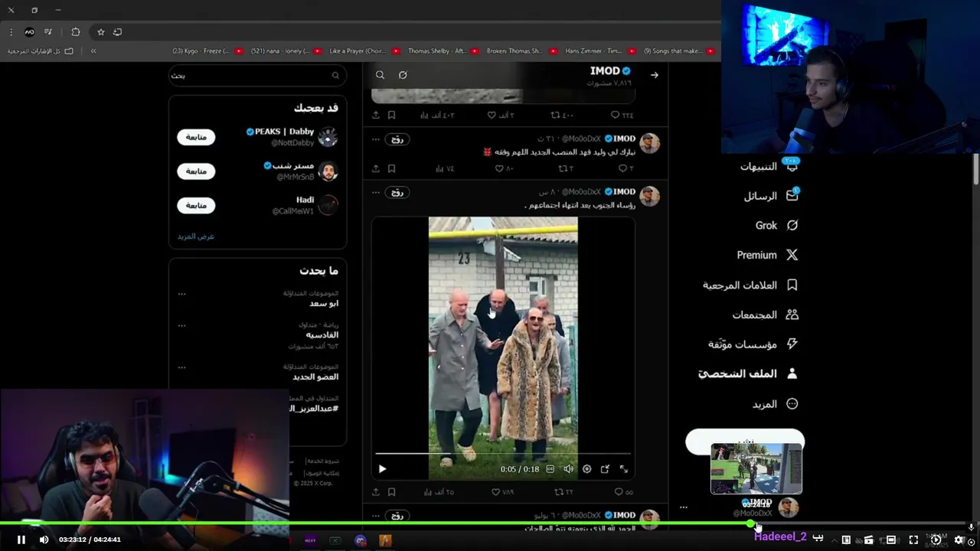
Task: Open browser extensions puzzle icon
Action: [x=75, y=32]
